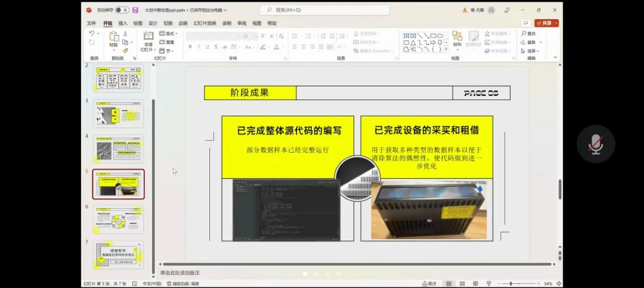Open the Slide Show (幻灯片放映) tab
Screen dimensions: 644x288
click(203, 23)
